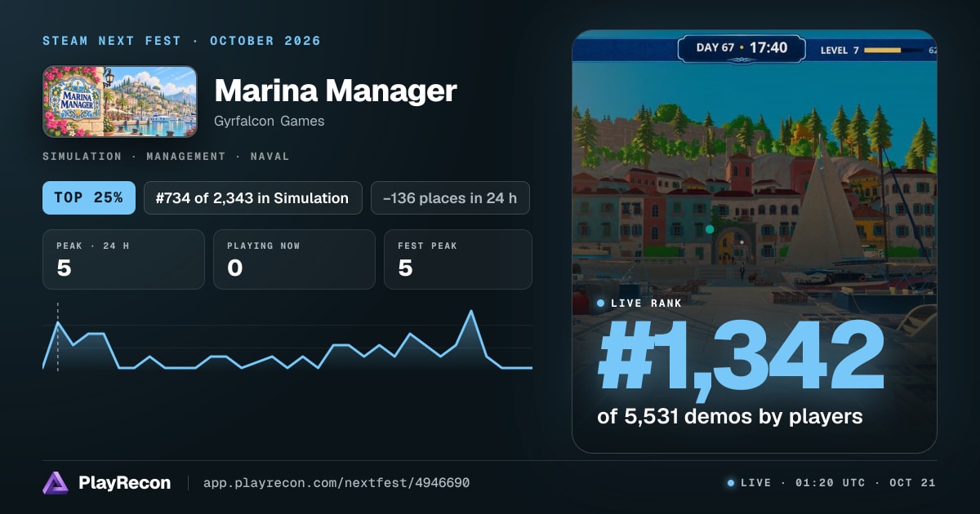The height and width of the screenshot is (514, 980).
Task: Open the Peak 24 H stat card
Action: 123,259
